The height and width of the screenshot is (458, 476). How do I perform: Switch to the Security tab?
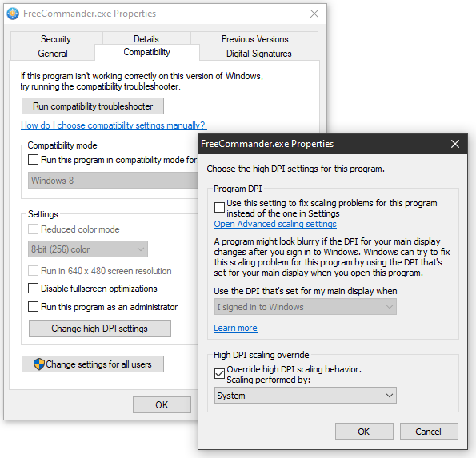[x=57, y=39]
